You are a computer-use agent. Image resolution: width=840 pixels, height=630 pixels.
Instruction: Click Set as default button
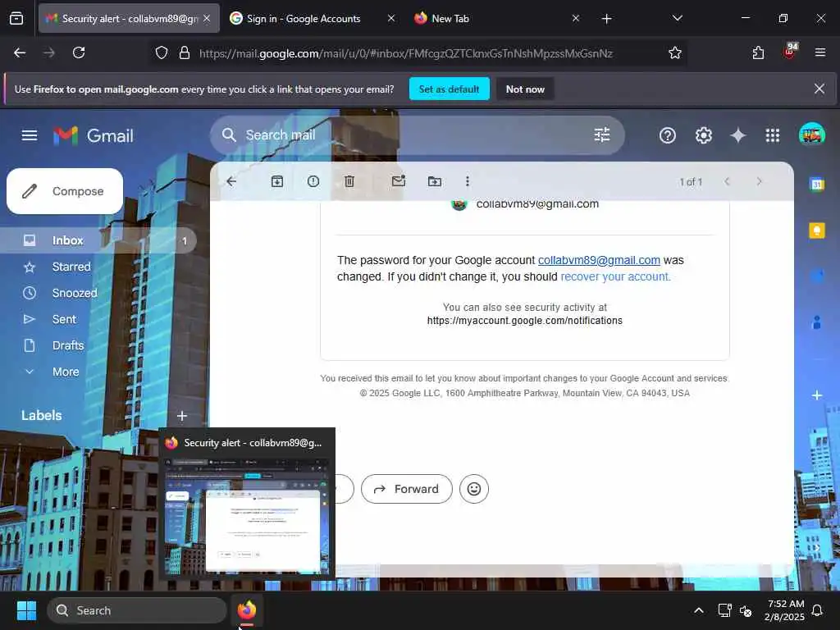449,89
